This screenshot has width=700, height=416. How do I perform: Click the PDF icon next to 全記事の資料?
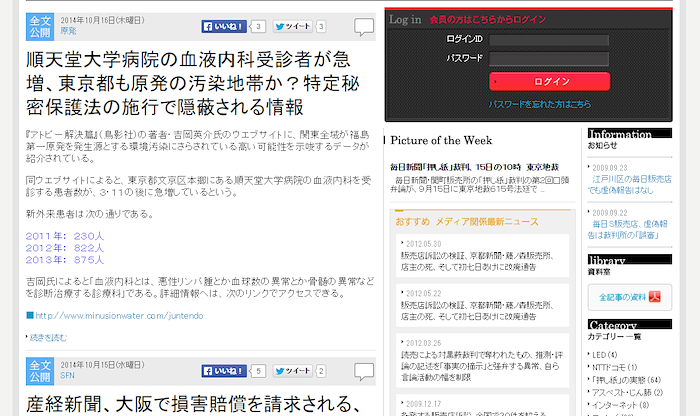(654, 297)
